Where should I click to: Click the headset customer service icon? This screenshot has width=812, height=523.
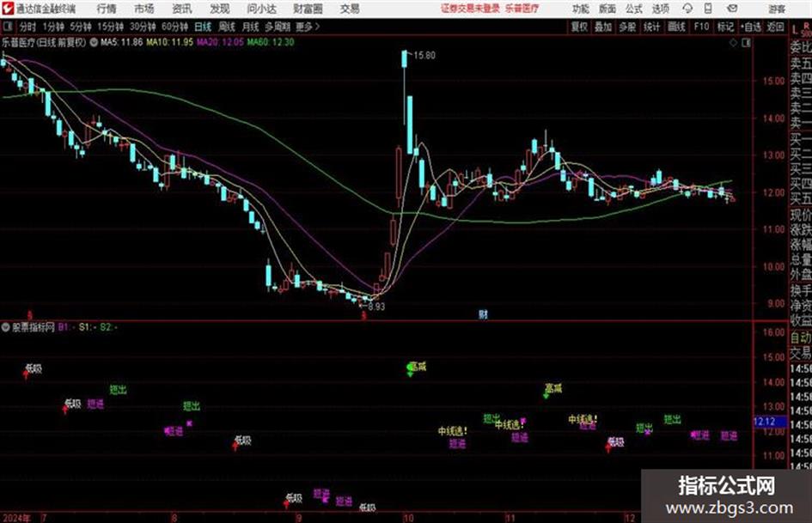[687, 9]
